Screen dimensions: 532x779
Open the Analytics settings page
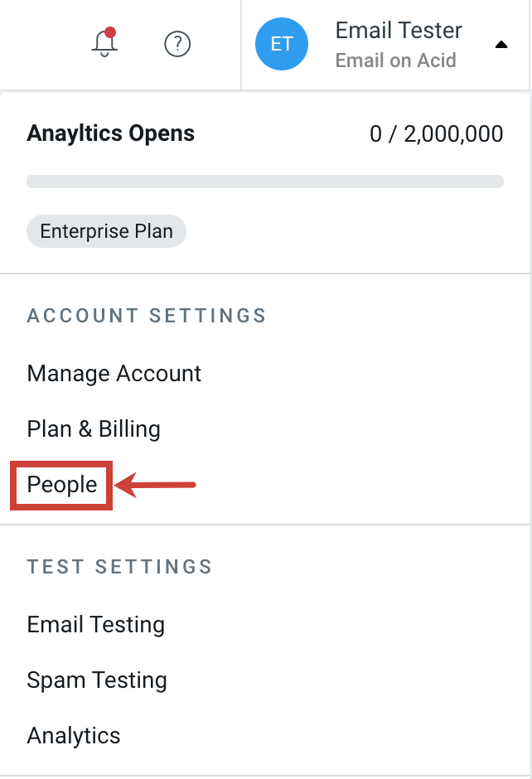[73, 736]
